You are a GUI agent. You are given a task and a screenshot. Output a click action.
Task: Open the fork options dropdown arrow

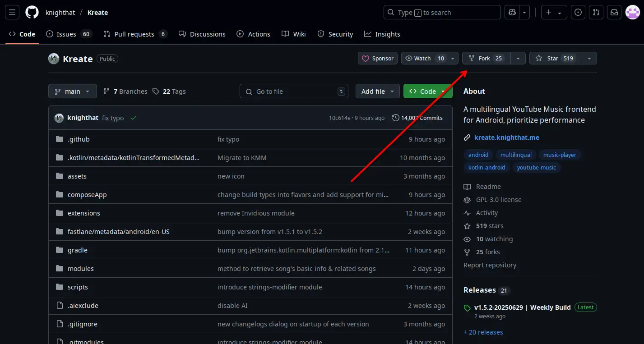[518, 58]
